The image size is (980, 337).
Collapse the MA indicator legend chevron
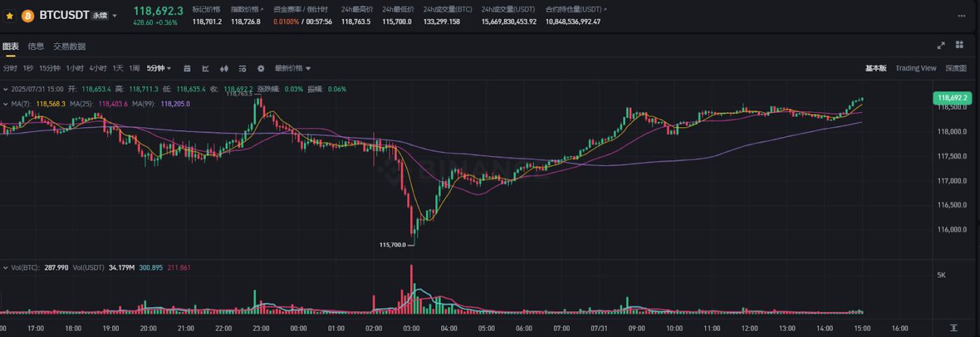6,103
